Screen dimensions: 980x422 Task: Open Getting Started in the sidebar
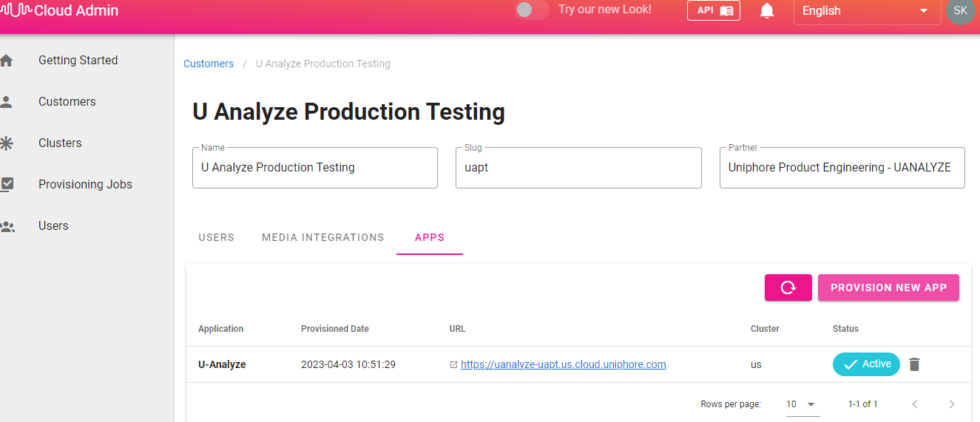(x=78, y=61)
